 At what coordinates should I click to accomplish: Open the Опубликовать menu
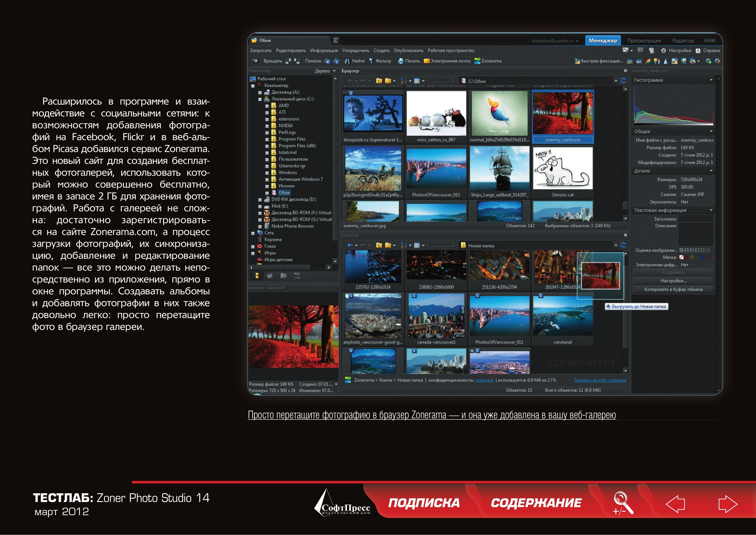[x=409, y=50]
